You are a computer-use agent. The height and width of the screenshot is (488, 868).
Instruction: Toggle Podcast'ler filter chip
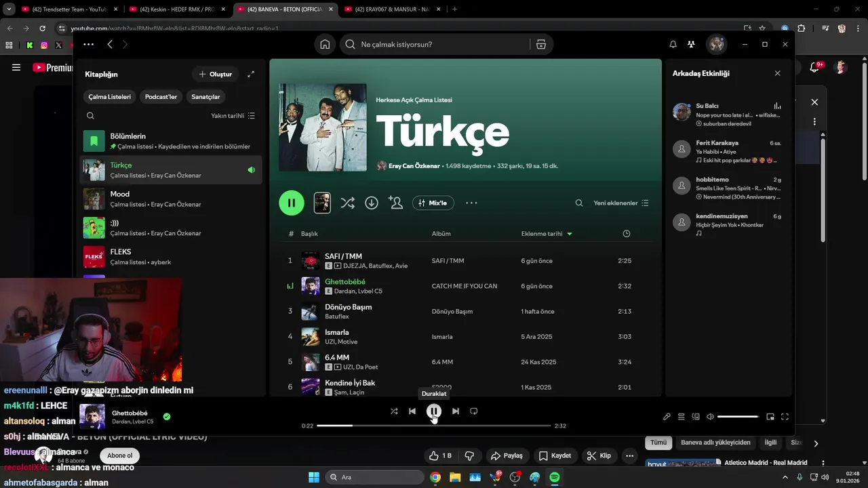point(161,96)
